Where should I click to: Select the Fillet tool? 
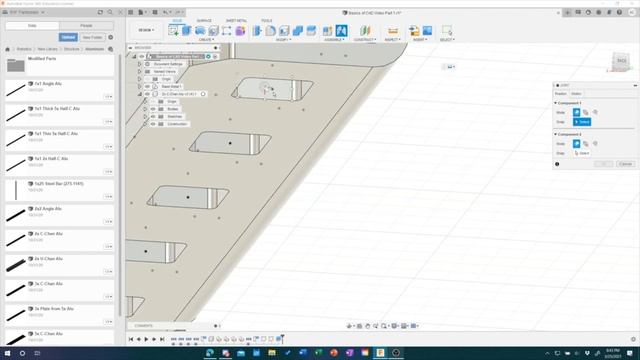[x=271, y=31]
